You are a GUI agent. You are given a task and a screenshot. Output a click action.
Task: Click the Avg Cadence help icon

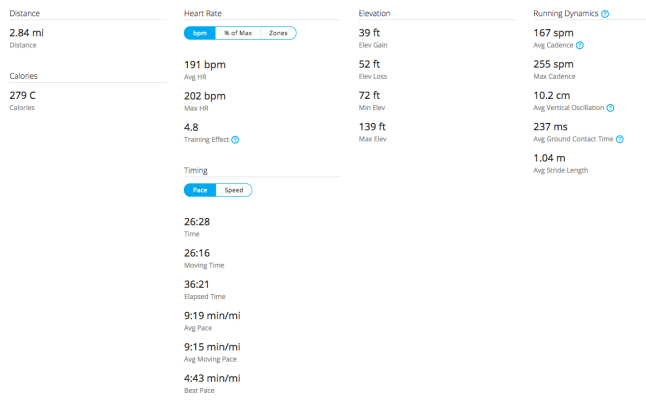(x=580, y=46)
